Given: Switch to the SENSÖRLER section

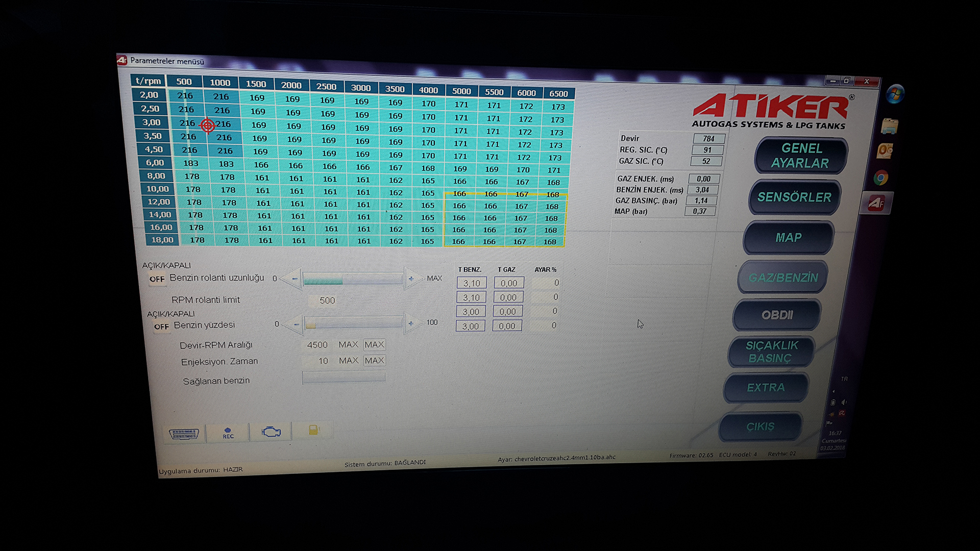Looking at the screenshot, I should (x=795, y=197).
